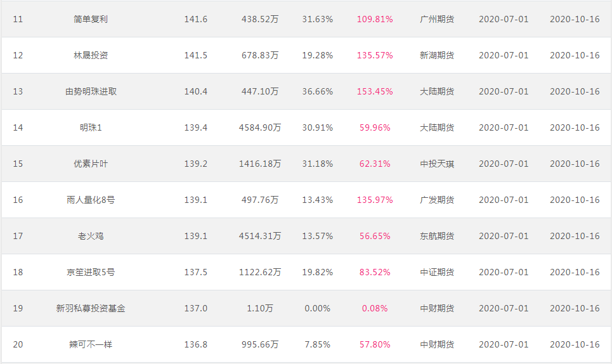Open the 优素片叶 account link
This screenshot has height=364, width=612.
click(x=91, y=164)
